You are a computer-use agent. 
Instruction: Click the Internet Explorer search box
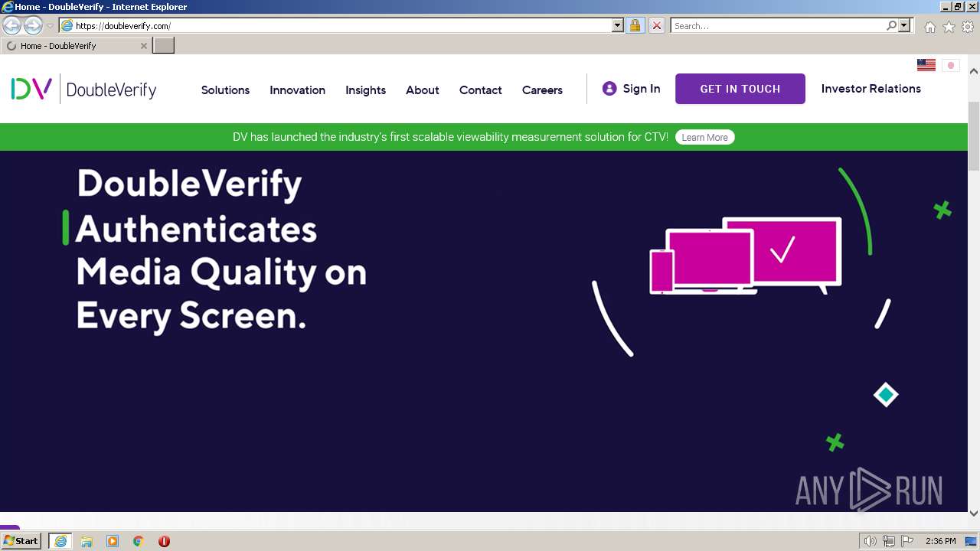(777, 25)
